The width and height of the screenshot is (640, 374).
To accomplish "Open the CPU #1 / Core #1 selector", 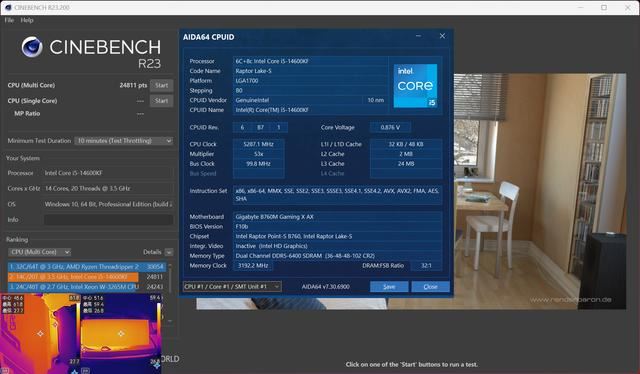I will [232, 287].
